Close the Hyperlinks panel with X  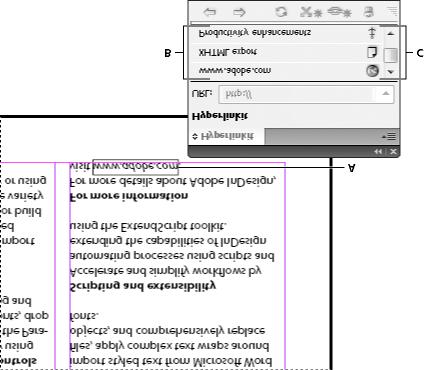coord(393,151)
